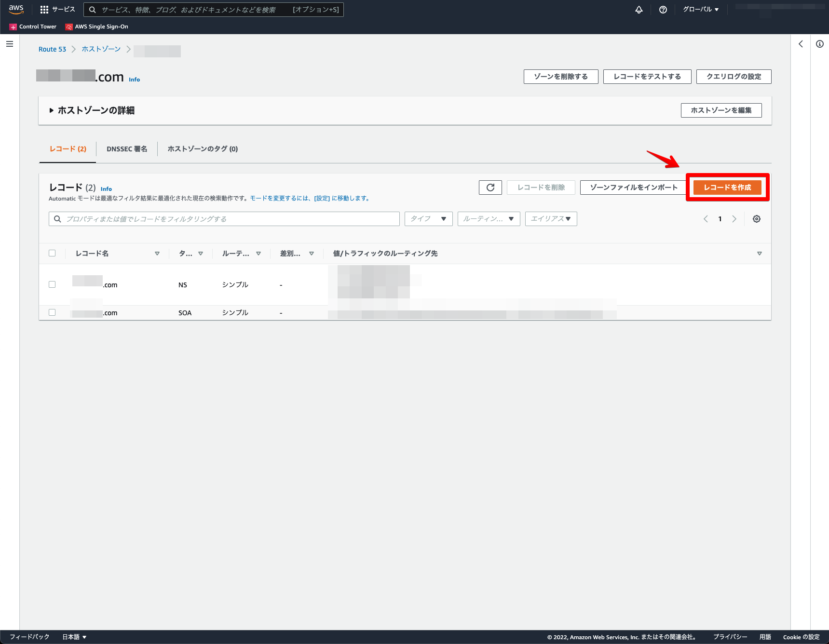Click the レコードをテストする button
The image size is (829, 644).
(x=647, y=77)
